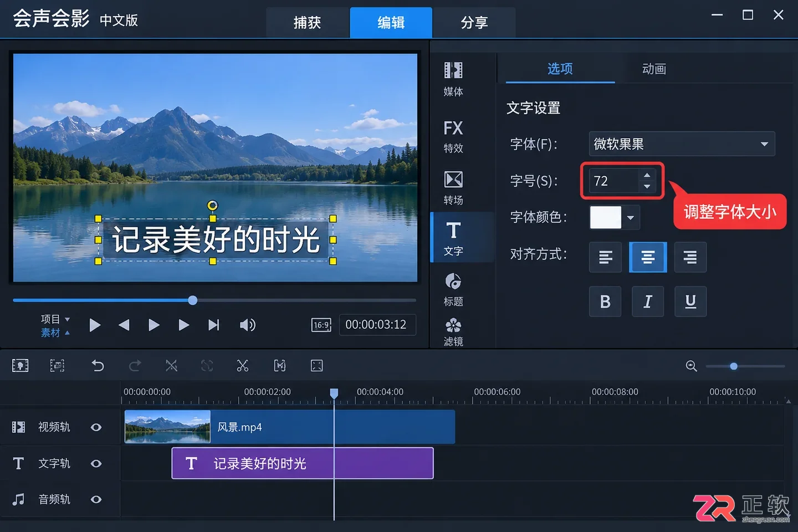Toggle underline U formatting
The height and width of the screenshot is (532, 798).
pyautogui.click(x=690, y=301)
